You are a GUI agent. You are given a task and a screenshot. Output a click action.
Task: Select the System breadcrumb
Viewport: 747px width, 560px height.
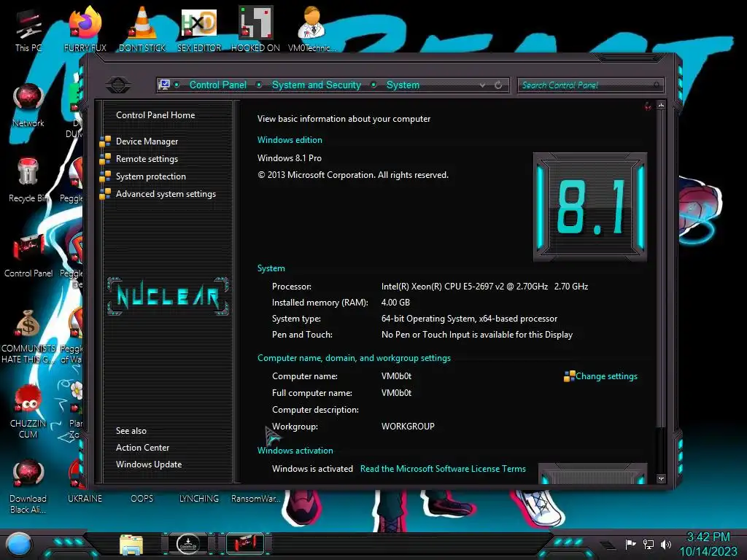[403, 85]
